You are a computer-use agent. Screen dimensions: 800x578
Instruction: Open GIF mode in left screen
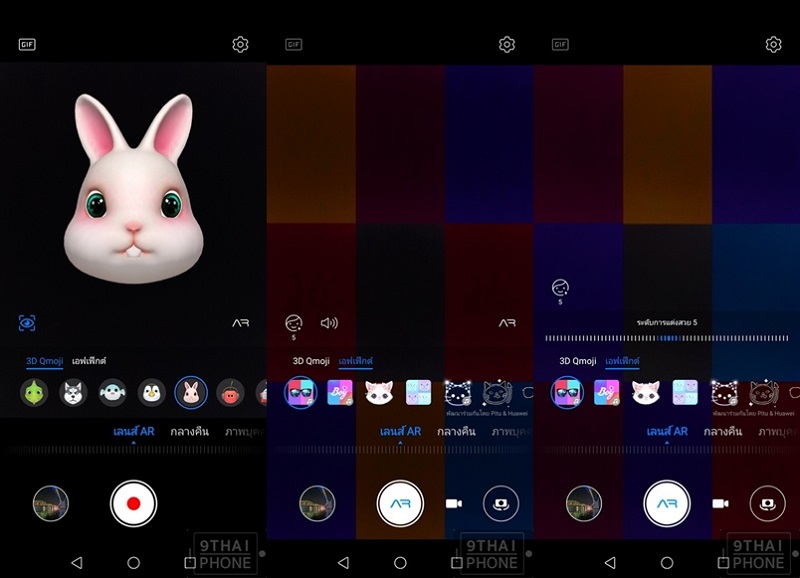point(27,44)
